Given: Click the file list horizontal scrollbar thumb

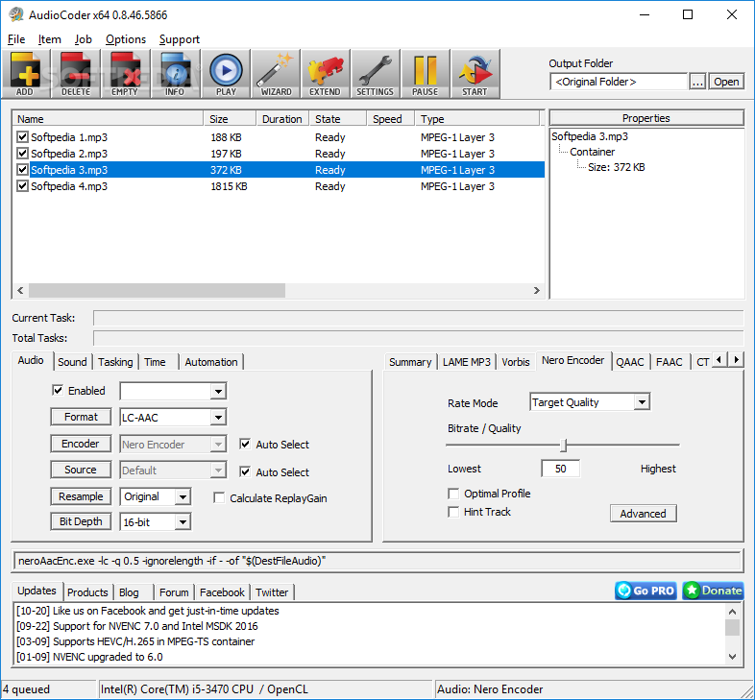Looking at the screenshot, I should click(157, 290).
